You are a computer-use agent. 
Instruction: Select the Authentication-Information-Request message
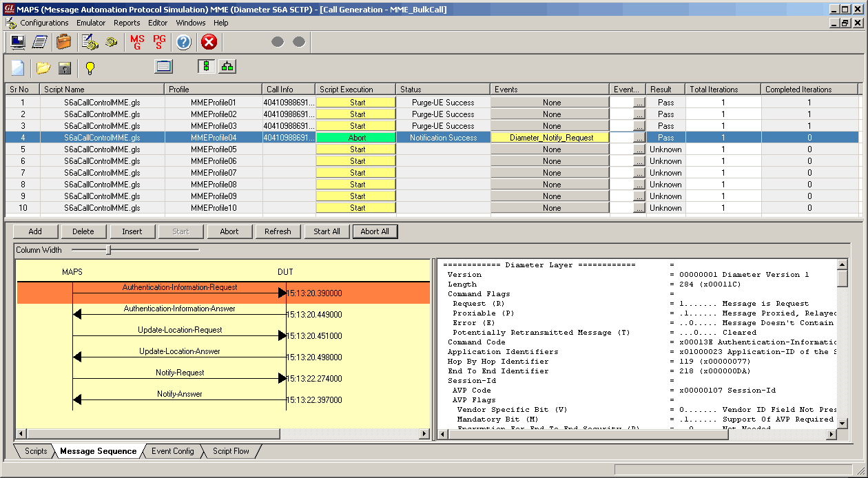[x=180, y=287]
